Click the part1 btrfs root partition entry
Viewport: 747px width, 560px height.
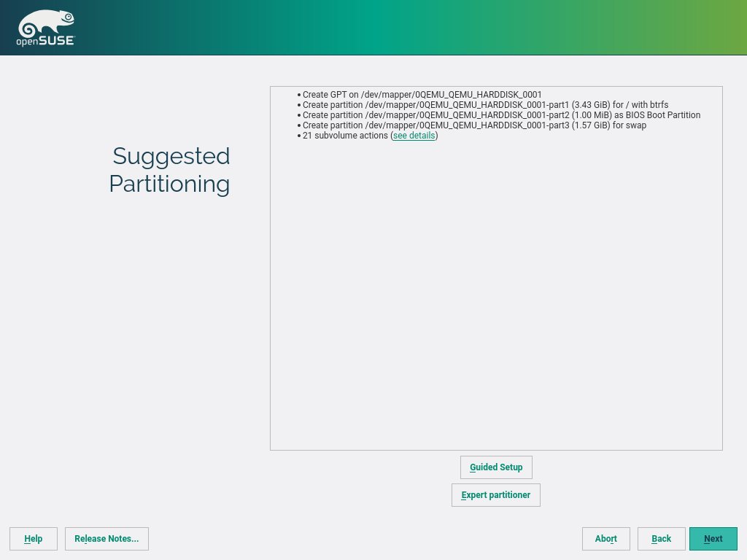485,105
